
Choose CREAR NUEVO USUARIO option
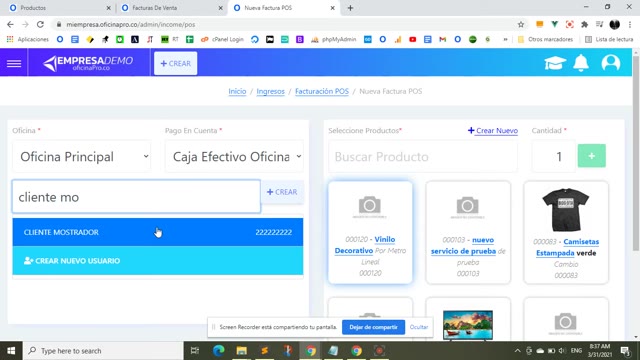(158, 260)
